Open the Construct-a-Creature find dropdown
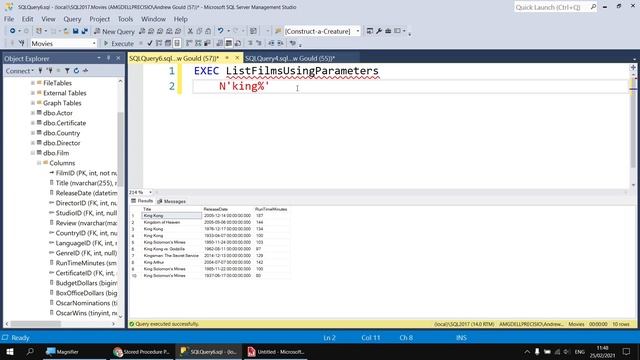 coord(358,31)
